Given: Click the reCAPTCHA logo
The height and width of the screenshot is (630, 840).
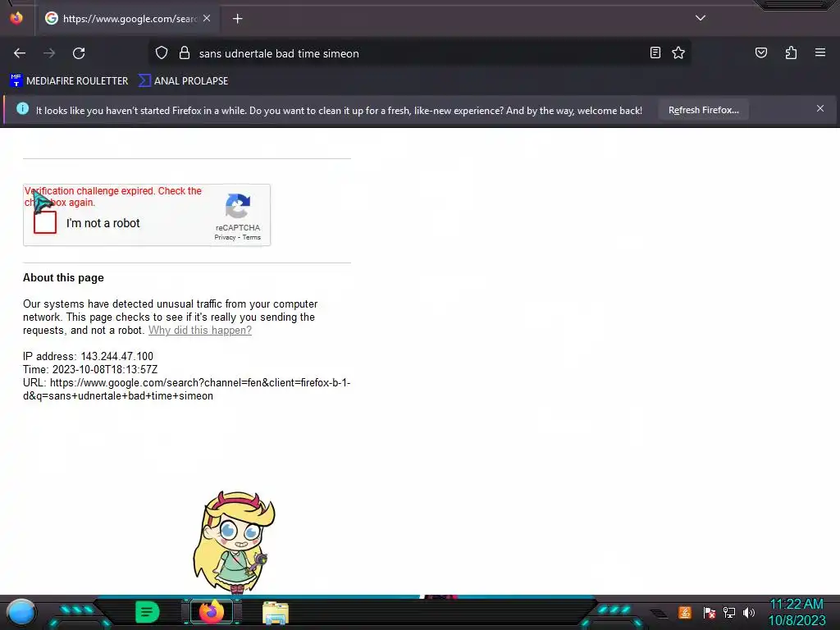Looking at the screenshot, I should tap(238, 207).
